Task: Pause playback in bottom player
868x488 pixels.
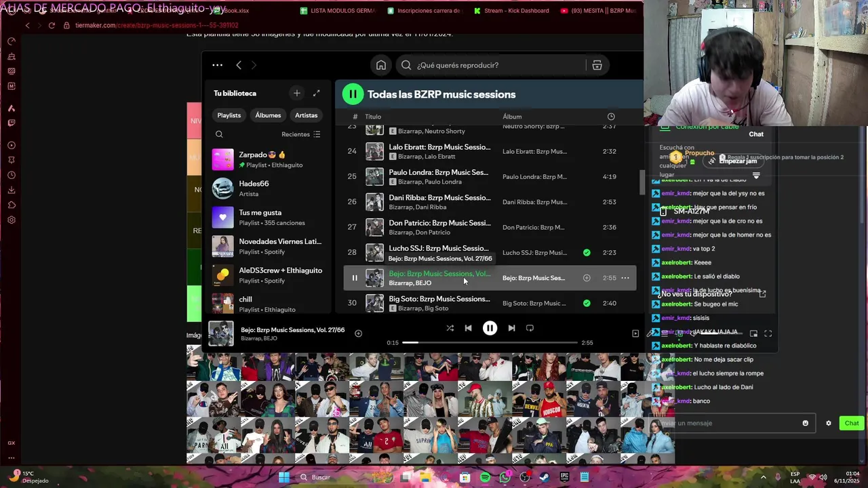Action: [490, 328]
